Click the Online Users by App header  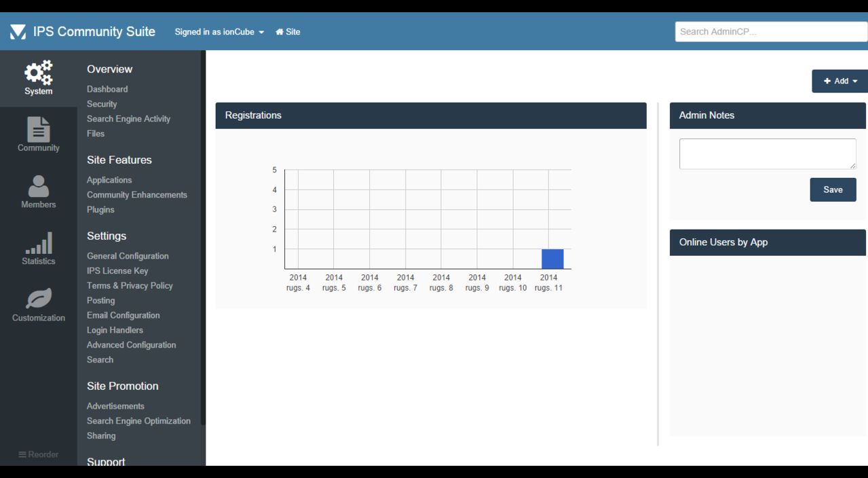(x=768, y=242)
